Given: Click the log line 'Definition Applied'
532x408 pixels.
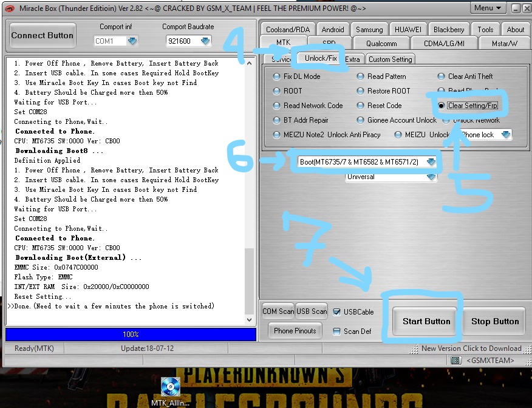Looking at the screenshot, I should [47, 160].
